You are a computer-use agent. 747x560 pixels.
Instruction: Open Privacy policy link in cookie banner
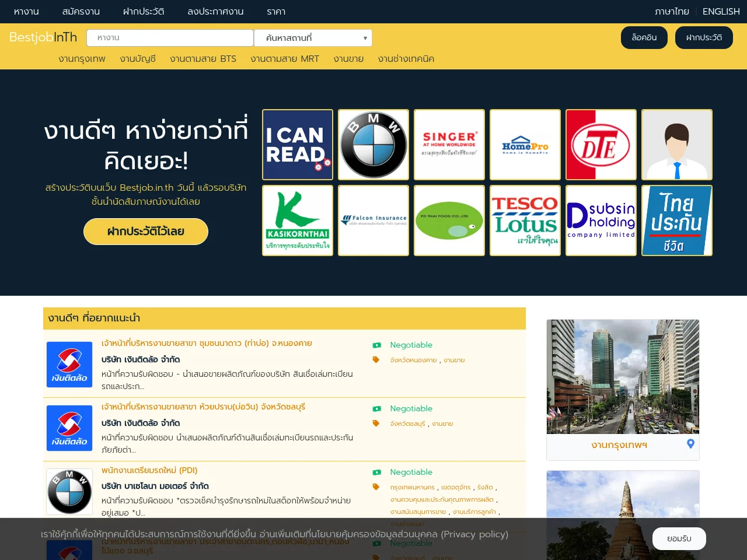click(474, 534)
